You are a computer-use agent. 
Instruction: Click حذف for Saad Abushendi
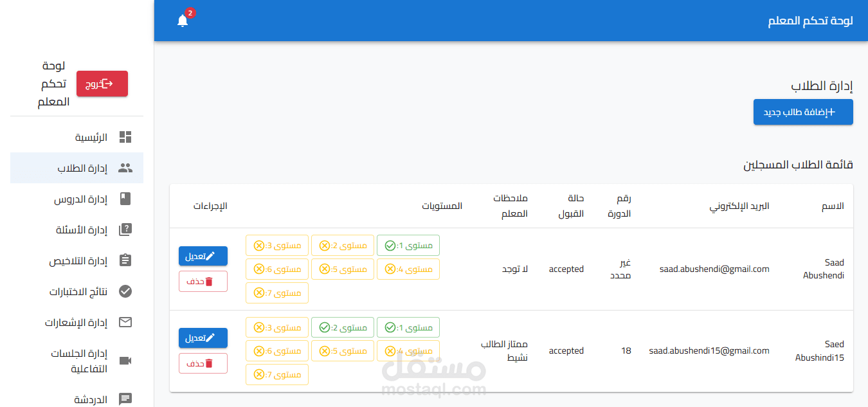pos(203,282)
